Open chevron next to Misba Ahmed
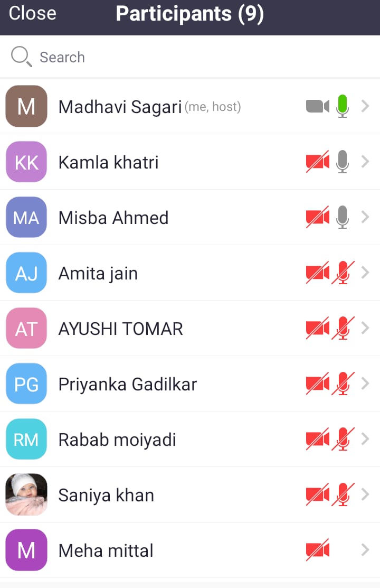The image size is (380, 588). click(365, 217)
